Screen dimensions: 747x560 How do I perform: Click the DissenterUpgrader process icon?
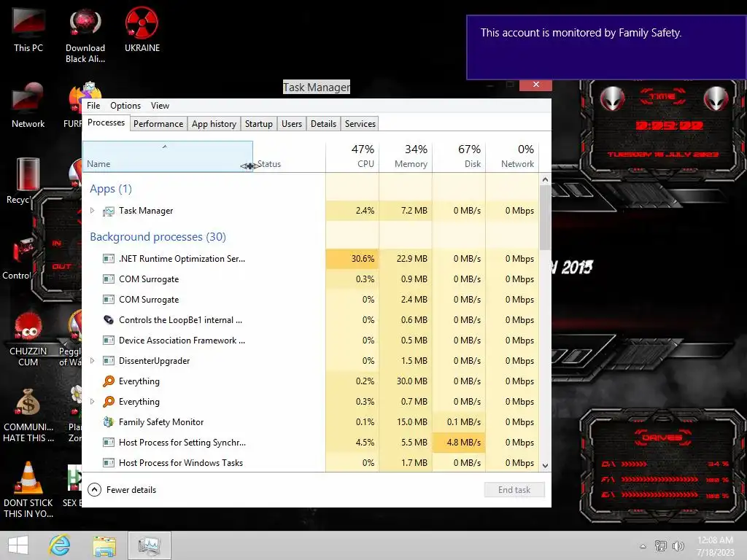(109, 360)
